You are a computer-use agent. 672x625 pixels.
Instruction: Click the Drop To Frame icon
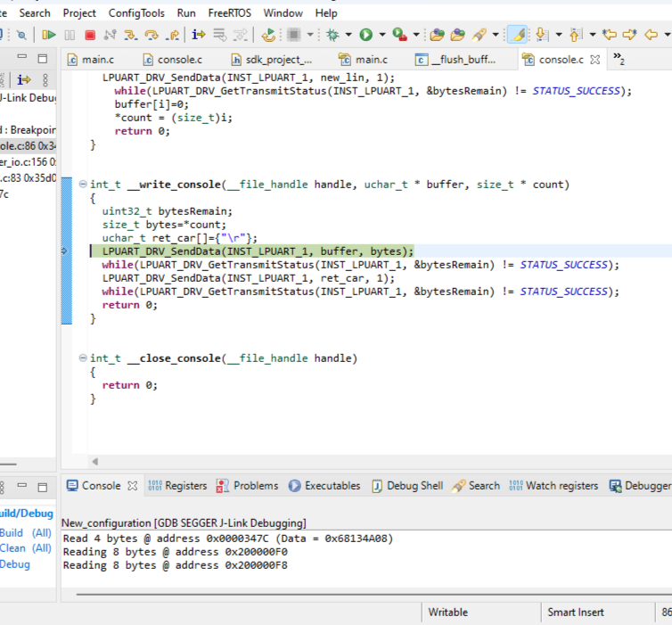pos(220,35)
